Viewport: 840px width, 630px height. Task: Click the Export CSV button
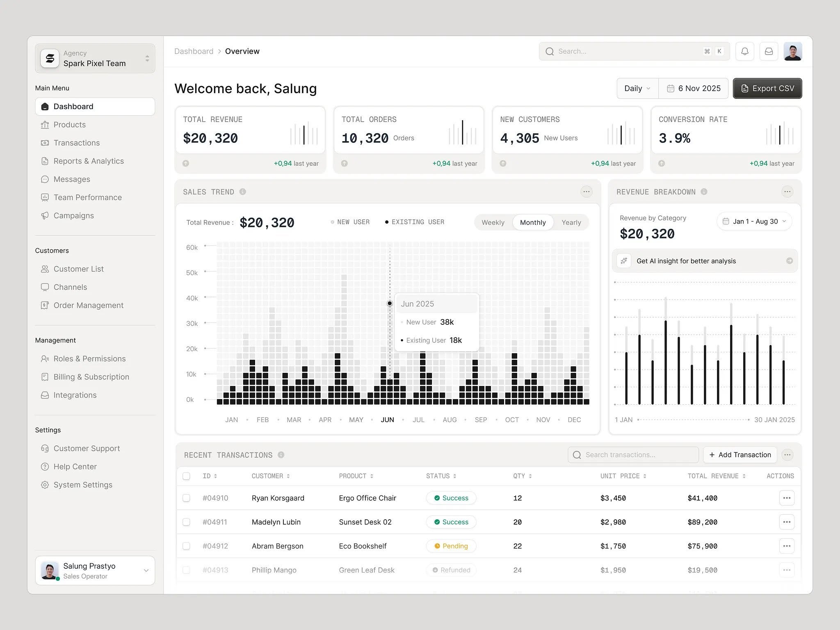(767, 89)
